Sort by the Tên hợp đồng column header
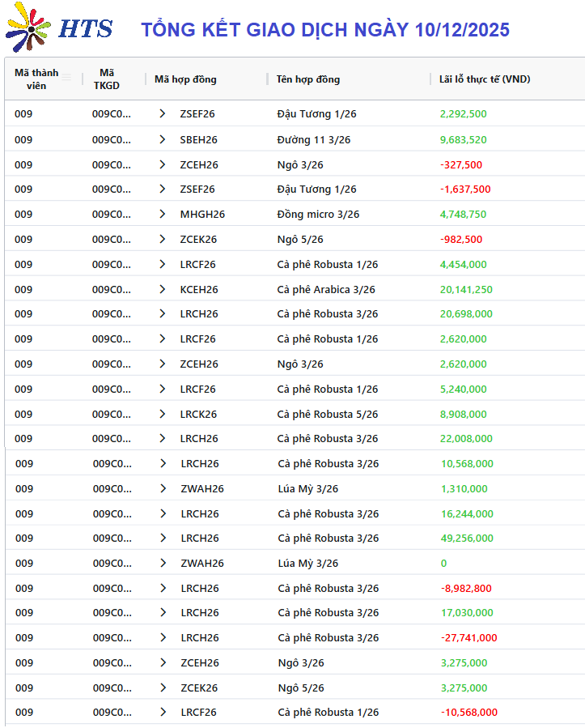 coord(307,79)
